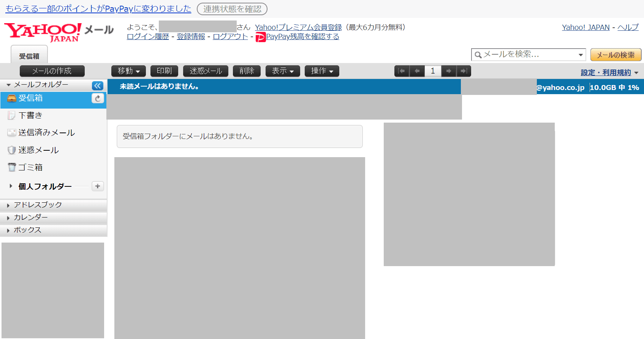Collapse the メールフォルダー section
Screen dimensions: 644x339
8,85
